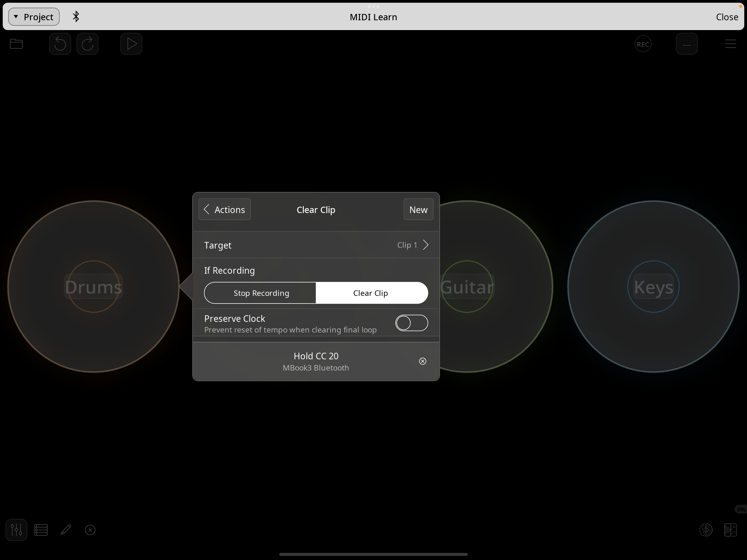This screenshot has height=560, width=747.
Task: Select the pencil edit icon
Action: coord(66,530)
